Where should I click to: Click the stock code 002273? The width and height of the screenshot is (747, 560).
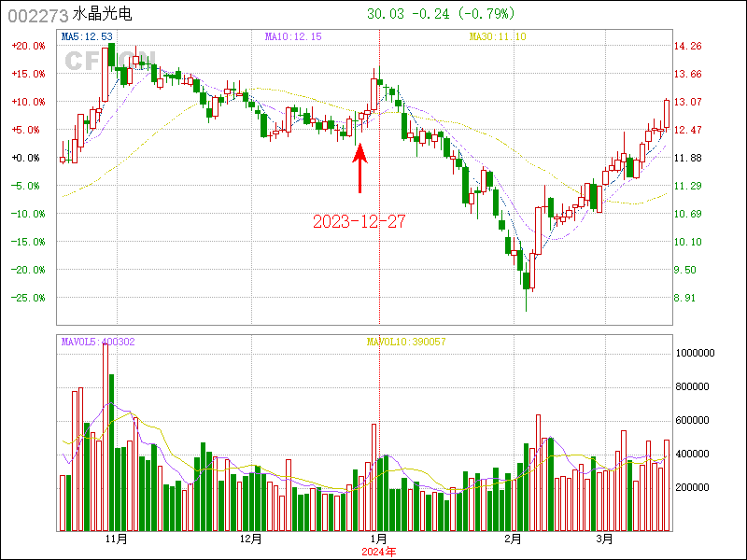pos(37,15)
